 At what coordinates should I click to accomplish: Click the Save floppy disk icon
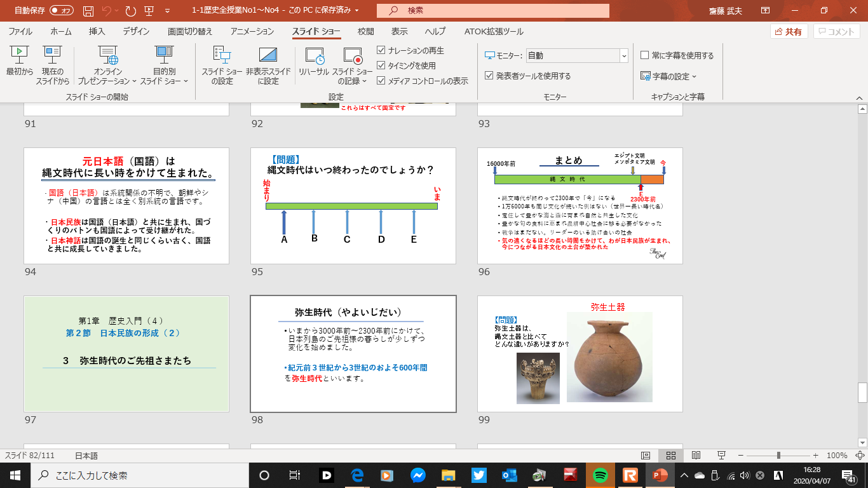[88, 11]
